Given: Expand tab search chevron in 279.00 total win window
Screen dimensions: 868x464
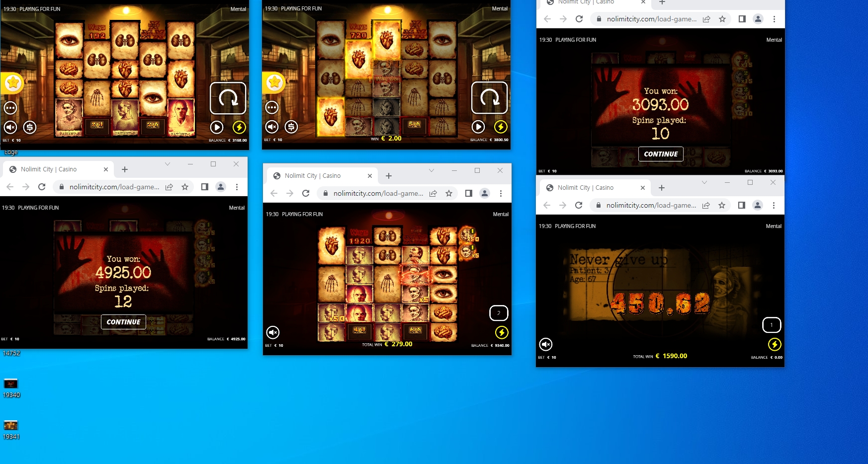Looking at the screenshot, I should (432, 170).
